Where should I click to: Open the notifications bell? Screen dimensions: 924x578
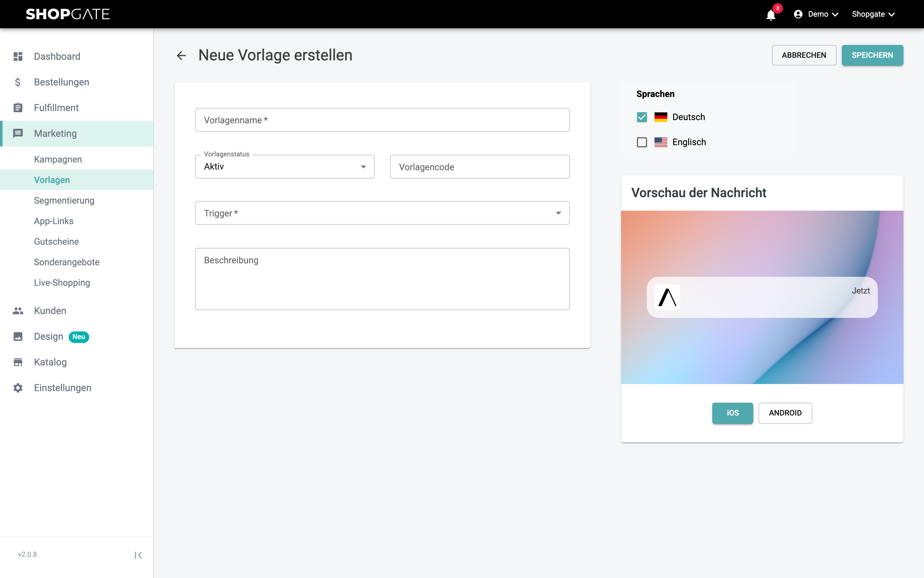coord(771,15)
